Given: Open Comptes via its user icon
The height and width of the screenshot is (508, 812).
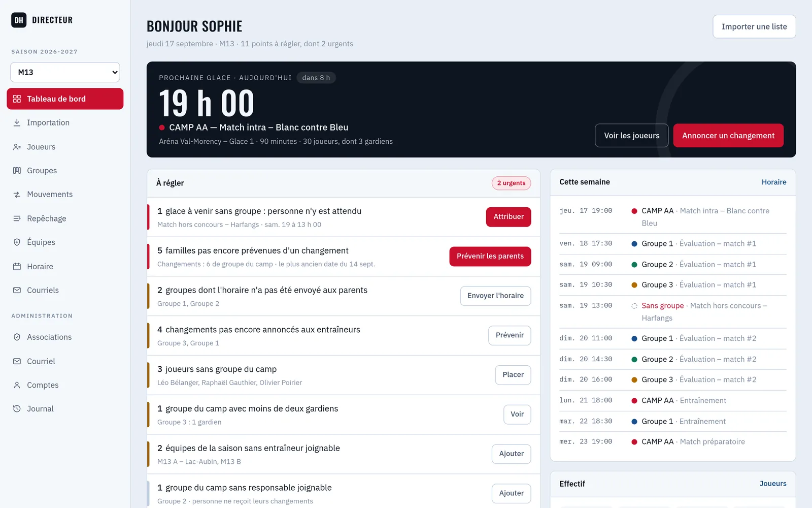Looking at the screenshot, I should [17, 385].
